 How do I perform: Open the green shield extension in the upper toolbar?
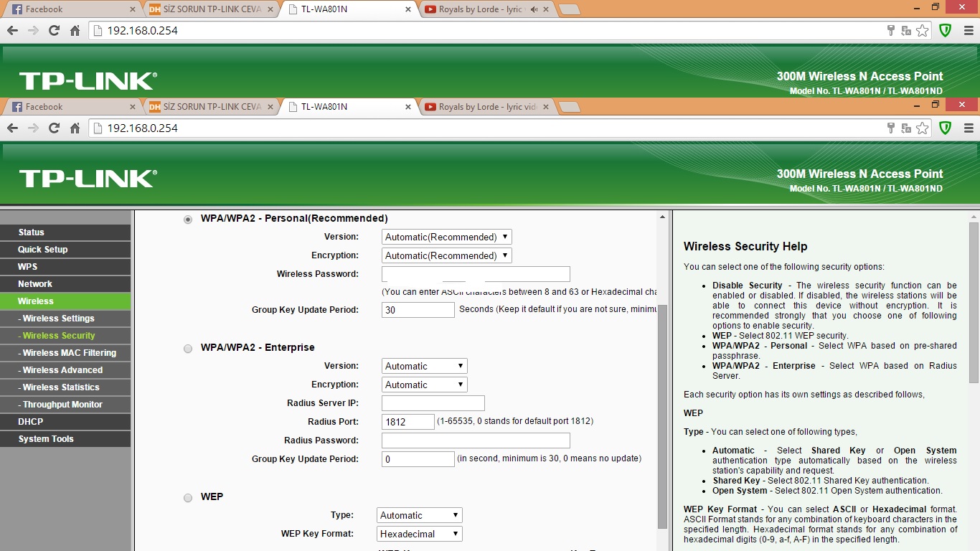point(946,31)
